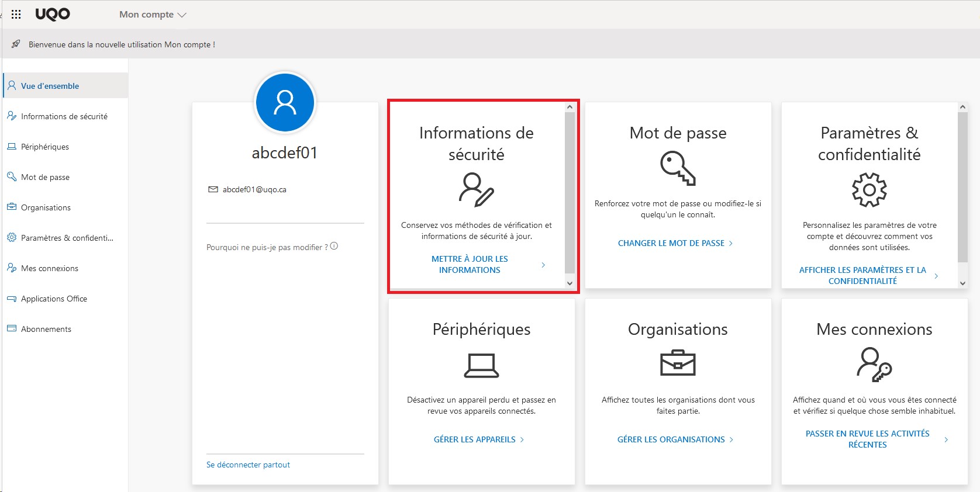Click Mes connexions card person-key icon
The height and width of the screenshot is (492, 980).
click(874, 365)
